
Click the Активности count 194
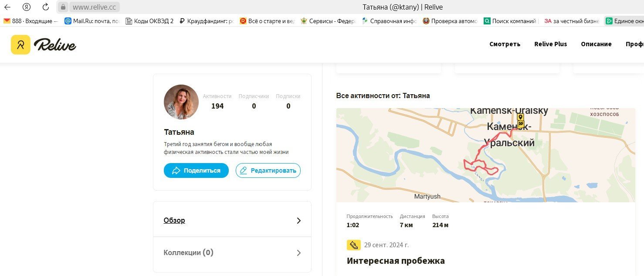tap(217, 106)
